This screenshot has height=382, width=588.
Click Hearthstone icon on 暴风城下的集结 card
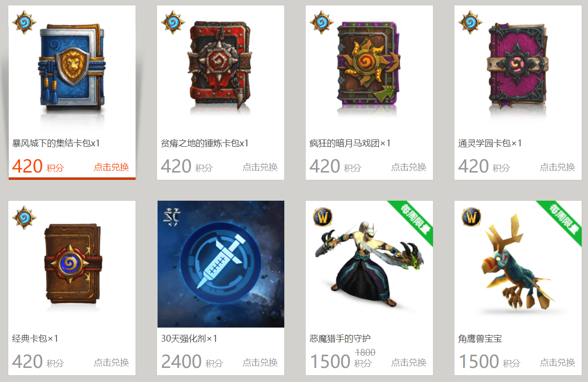click(23, 23)
